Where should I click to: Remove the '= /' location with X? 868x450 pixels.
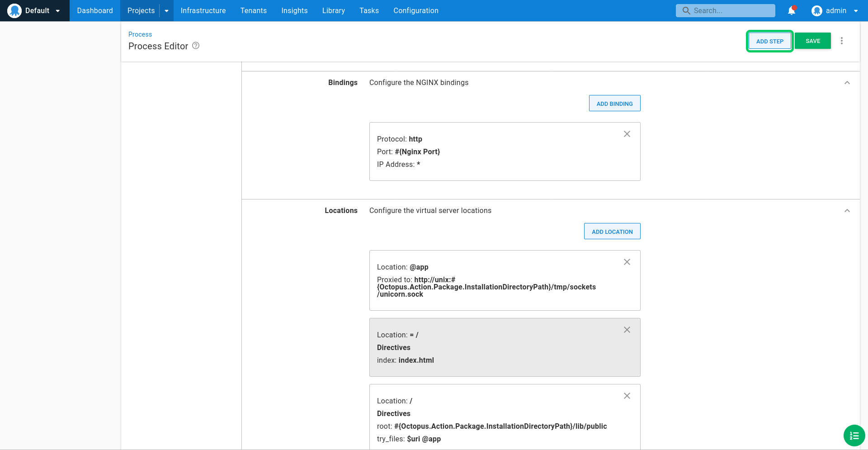(x=627, y=330)
